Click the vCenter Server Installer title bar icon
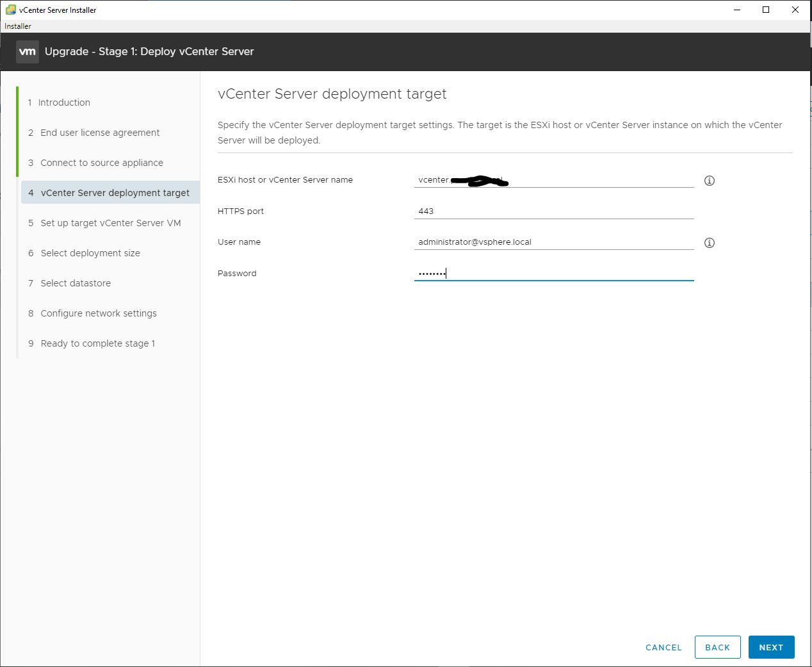The height and width of the screenshot is (667, 812). [x=10, y=10]
